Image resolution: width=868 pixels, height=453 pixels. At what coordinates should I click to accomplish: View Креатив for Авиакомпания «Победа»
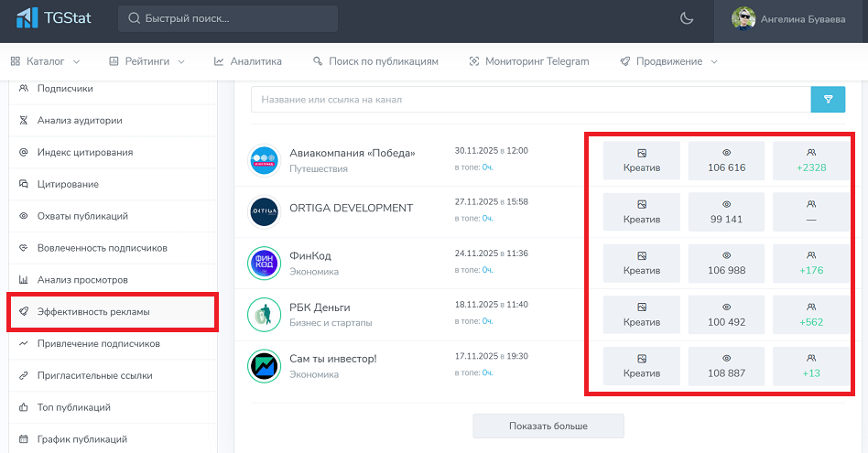pos(641,160)
